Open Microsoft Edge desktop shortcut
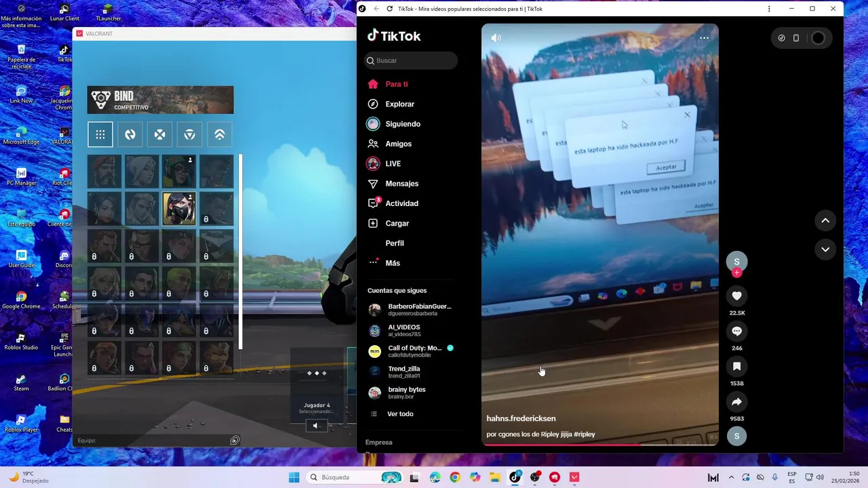Image resolution: width=868 pixels, height=488 pixels. pos(21,136)
